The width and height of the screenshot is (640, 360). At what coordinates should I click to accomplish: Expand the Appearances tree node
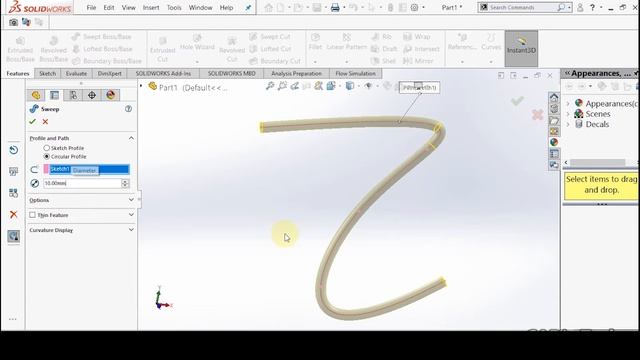(568, 103)
